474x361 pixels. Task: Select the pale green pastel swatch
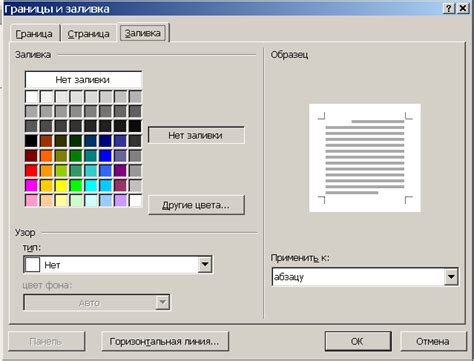coord(76,201)
